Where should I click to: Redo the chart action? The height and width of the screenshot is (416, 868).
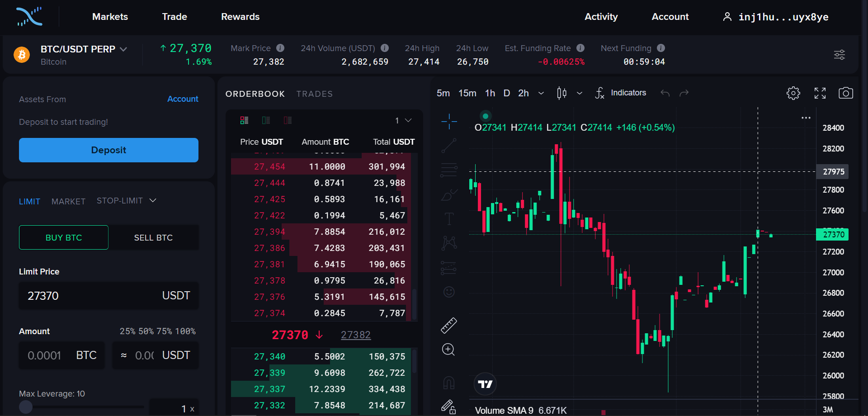pos(684,93)
